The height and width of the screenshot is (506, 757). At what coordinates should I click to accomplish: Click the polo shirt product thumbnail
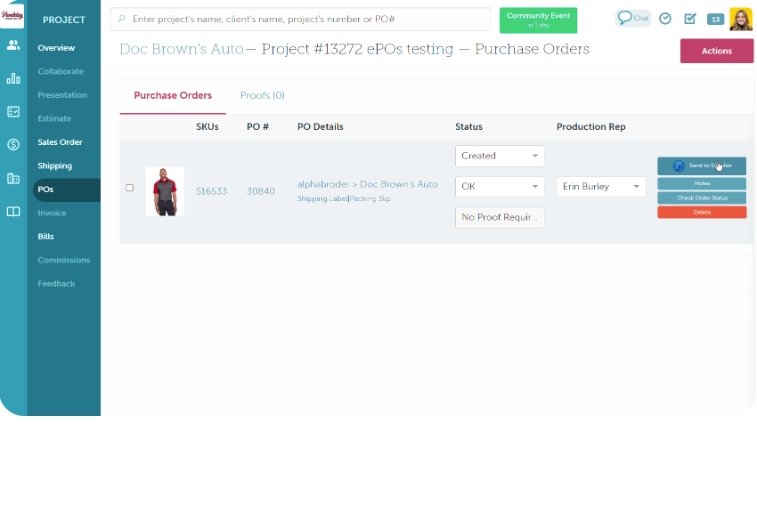click(165, 191)
